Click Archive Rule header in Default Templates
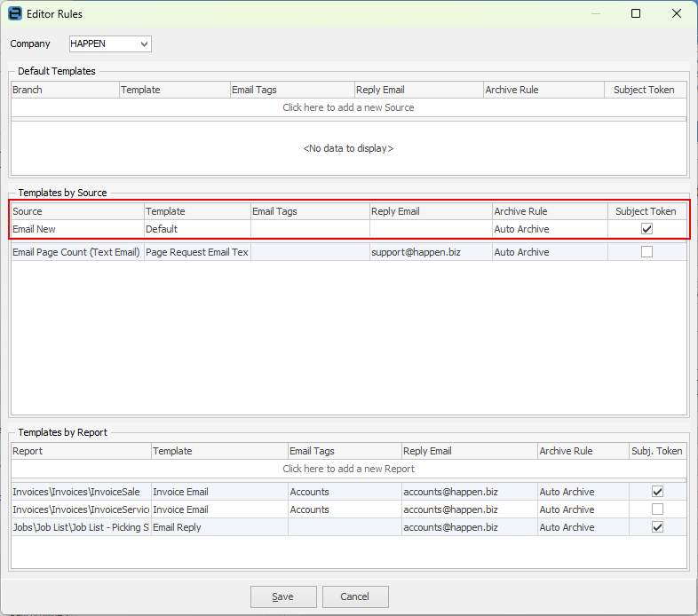The image size is (698, 616). [544, 90]
